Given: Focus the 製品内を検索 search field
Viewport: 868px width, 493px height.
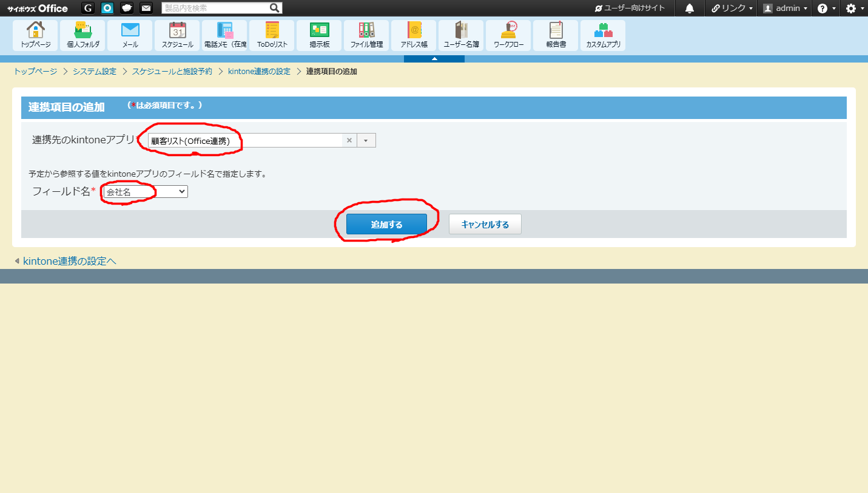Looking at the screenshot, I should pyautogui.click(x=215, y=8).
